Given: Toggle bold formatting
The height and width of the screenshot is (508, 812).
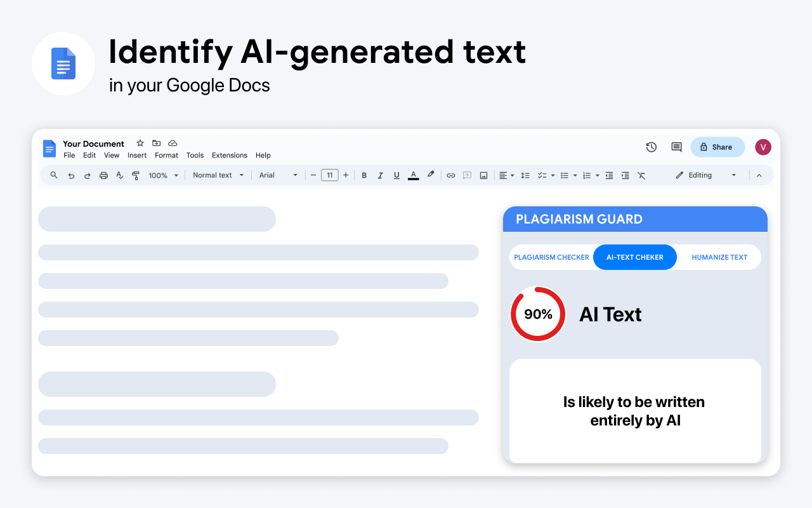Looking at the screenshot, I should click(364, 175).
